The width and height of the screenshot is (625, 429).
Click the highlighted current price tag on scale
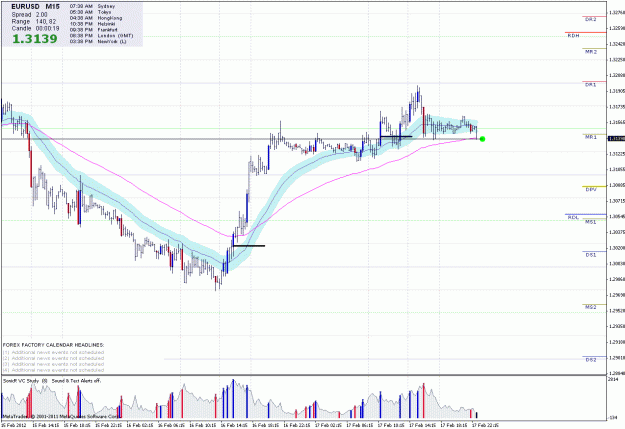click(x=616, y=138)
